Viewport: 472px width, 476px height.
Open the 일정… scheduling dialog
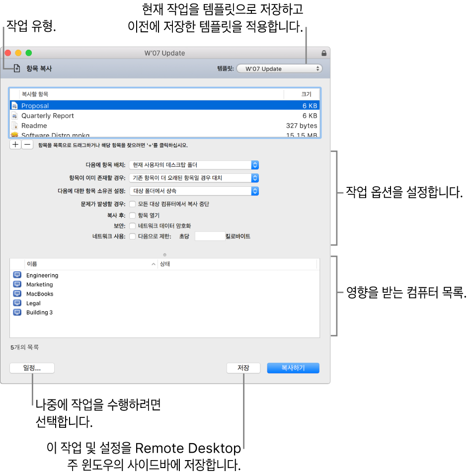coord(32,368)
